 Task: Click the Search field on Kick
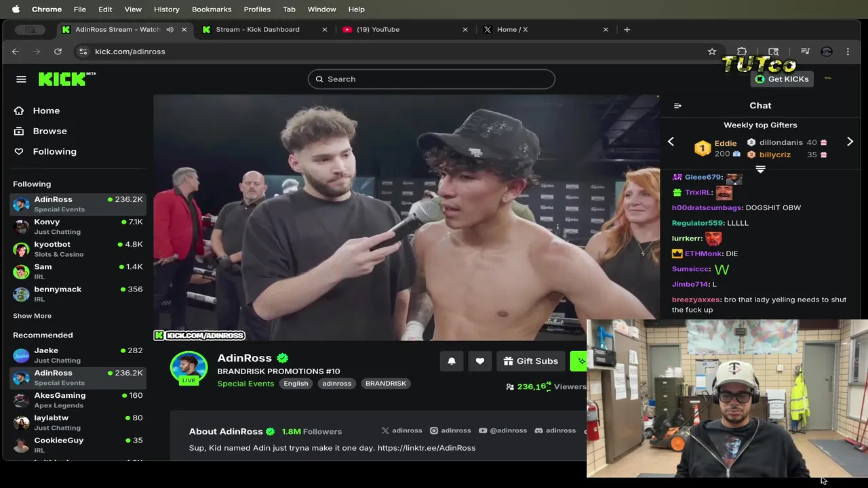[x=431, y=79]
